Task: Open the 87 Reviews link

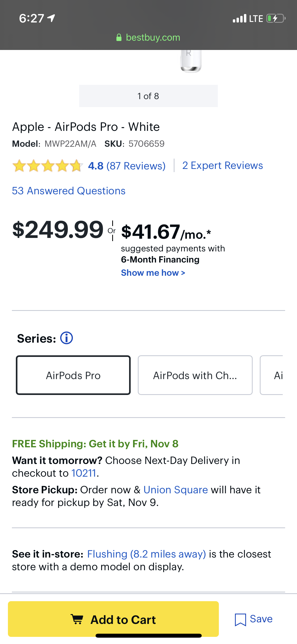Action: [136, 166]
